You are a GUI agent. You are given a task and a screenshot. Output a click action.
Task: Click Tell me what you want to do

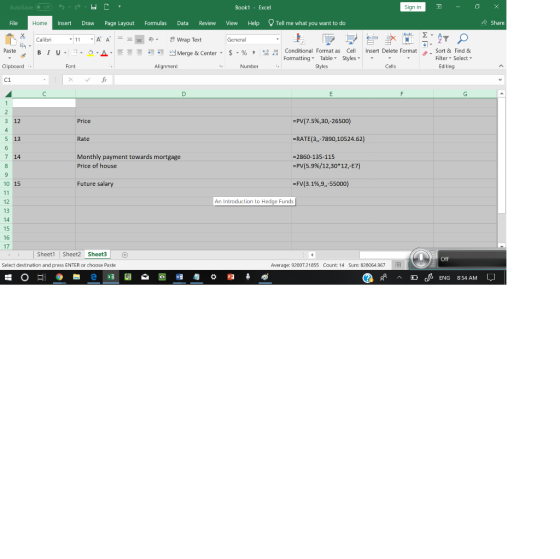[x=307, y=23]
